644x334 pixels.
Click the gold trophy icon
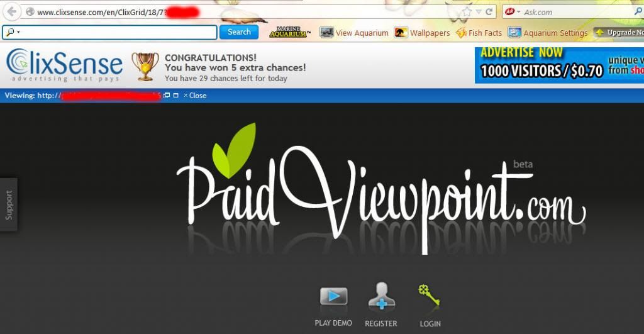tap(145, 66)
